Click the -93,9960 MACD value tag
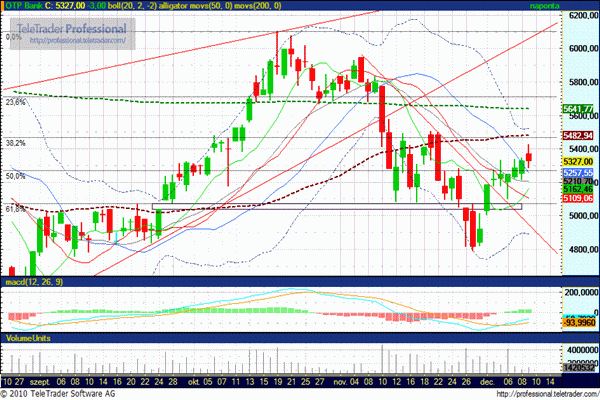The width and height of the screenshot is (600, 400). (579, 322)
